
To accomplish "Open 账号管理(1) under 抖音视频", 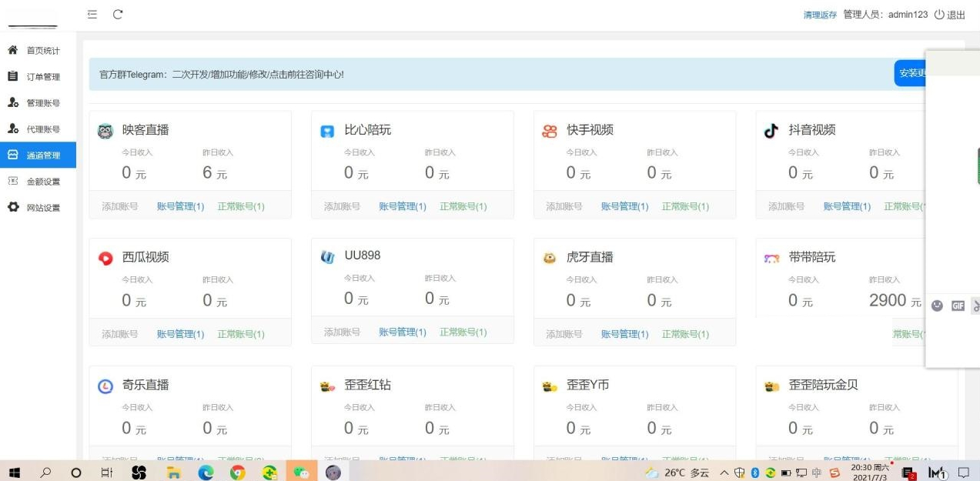I will [848, 206].
